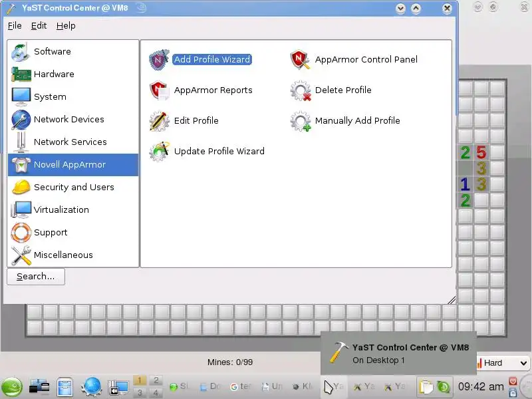This screenshot has width=532, height=399.
Task: Click the red logout button in panel
Action: point(513,381)
